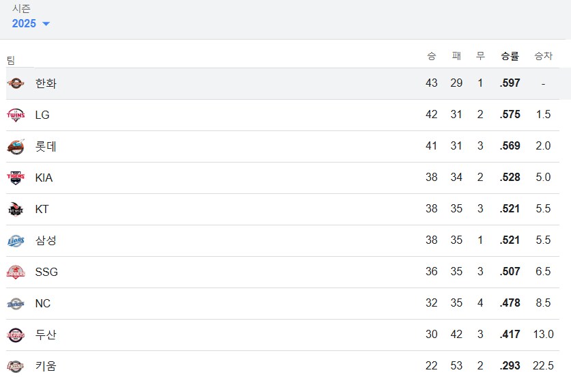Click the 패 losses column header
This screenshot has width=571, height=392.
pyautogui.click(x=456, y=56)
